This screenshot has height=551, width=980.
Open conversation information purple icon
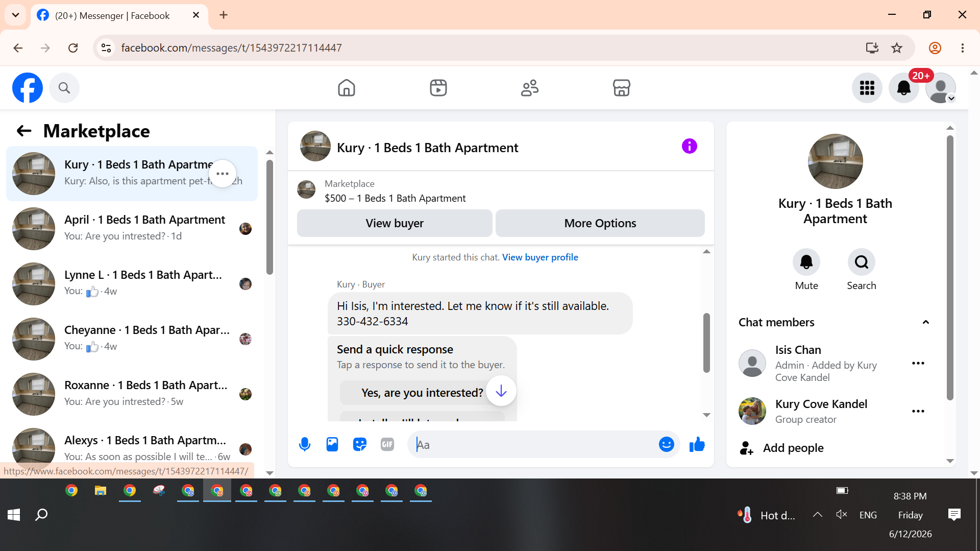pyautogui.click(x=690, y=146)
